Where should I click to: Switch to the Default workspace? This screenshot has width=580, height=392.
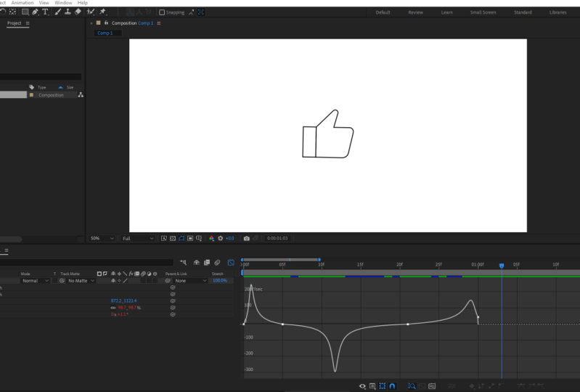[383, 12]
